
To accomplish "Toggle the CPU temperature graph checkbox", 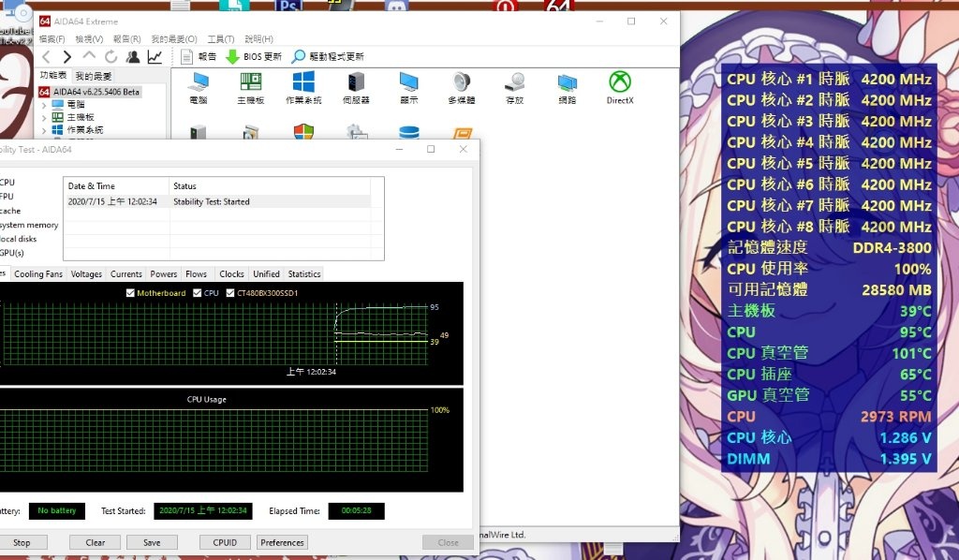I will coord(197,293).
